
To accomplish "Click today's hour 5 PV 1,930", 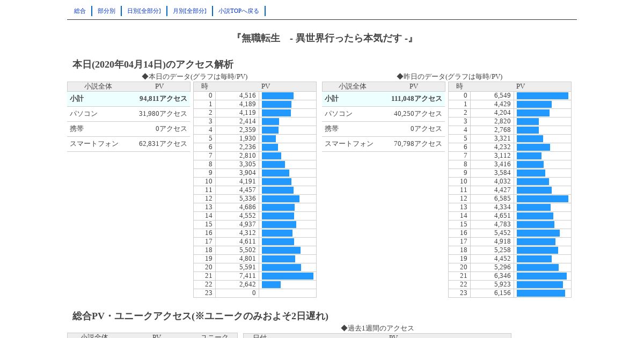I will coord(247,138).
